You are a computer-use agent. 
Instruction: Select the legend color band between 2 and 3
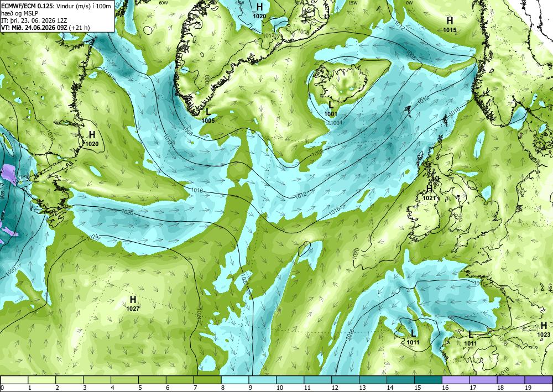tap(69, 380)
